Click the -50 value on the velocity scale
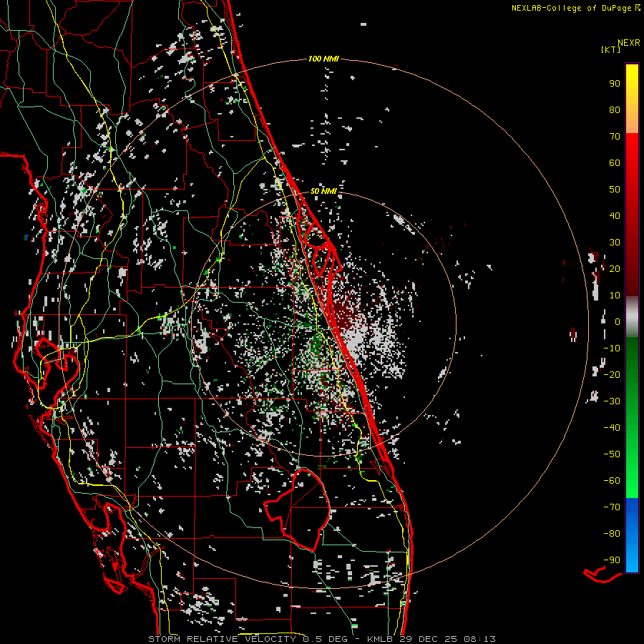 [612, 454]
